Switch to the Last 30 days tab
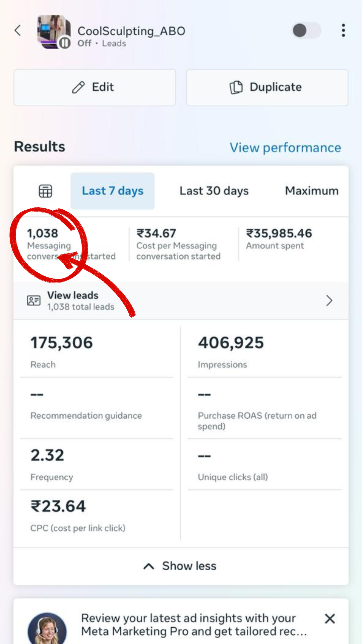The height and width of the screenshot is (644, 362). tap(214, 191)
